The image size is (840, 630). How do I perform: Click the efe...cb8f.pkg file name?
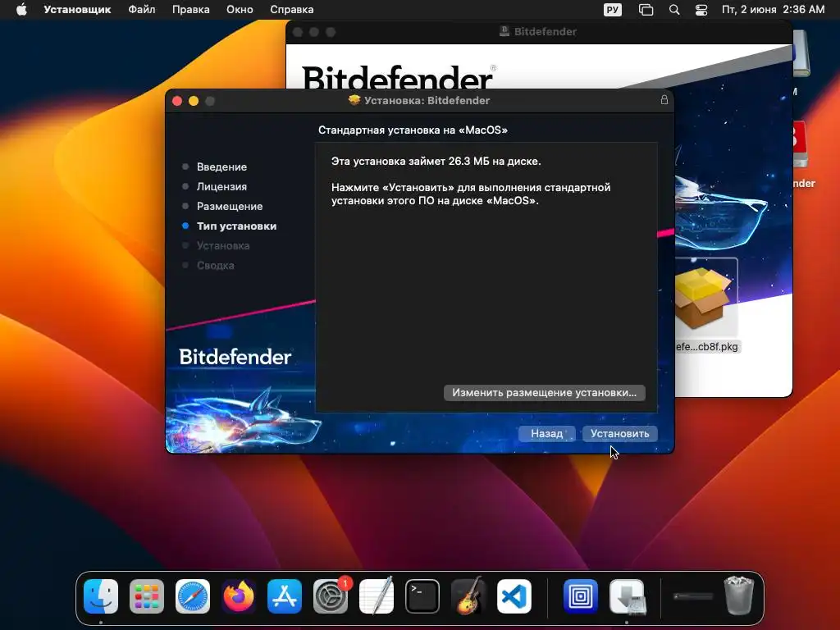(707, 347)
